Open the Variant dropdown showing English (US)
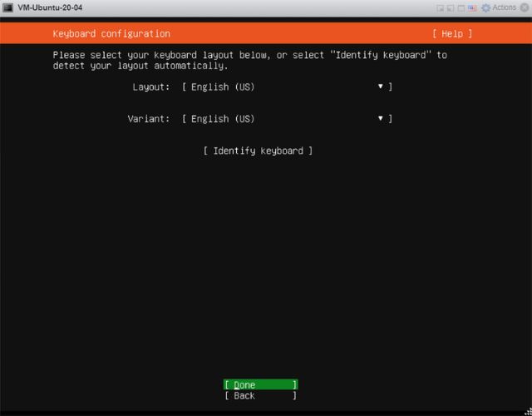Viewport: 532px width, 416px height. pos(287,119)
